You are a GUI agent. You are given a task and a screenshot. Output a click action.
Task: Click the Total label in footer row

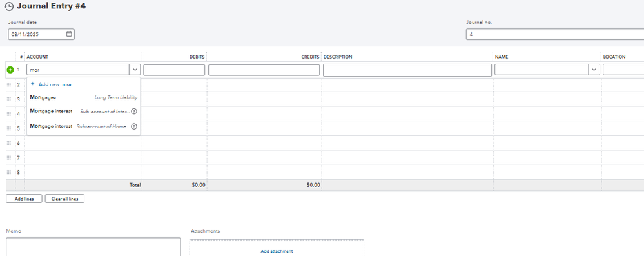(135, 185)
